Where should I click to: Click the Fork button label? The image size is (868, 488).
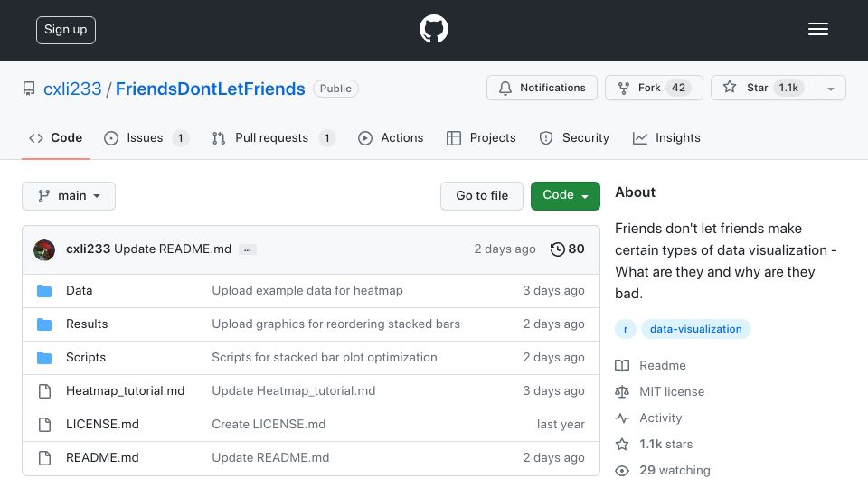point(649,88)
